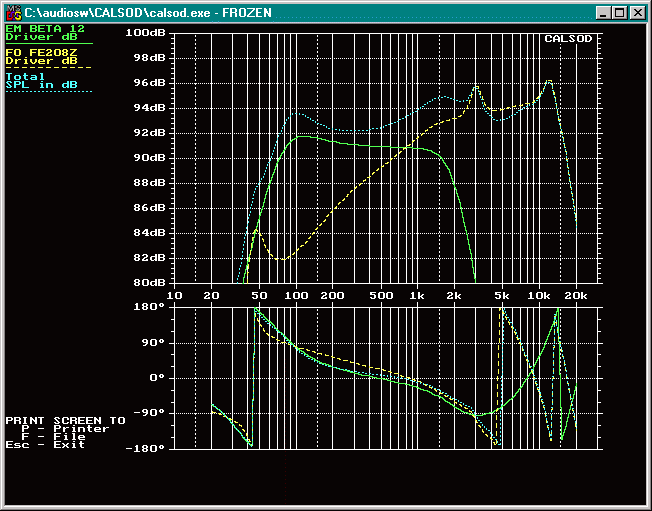The height and width of the screenshot is (511, 652).
Task: Click the 2k frequency axis label
Action: point(454,296)
